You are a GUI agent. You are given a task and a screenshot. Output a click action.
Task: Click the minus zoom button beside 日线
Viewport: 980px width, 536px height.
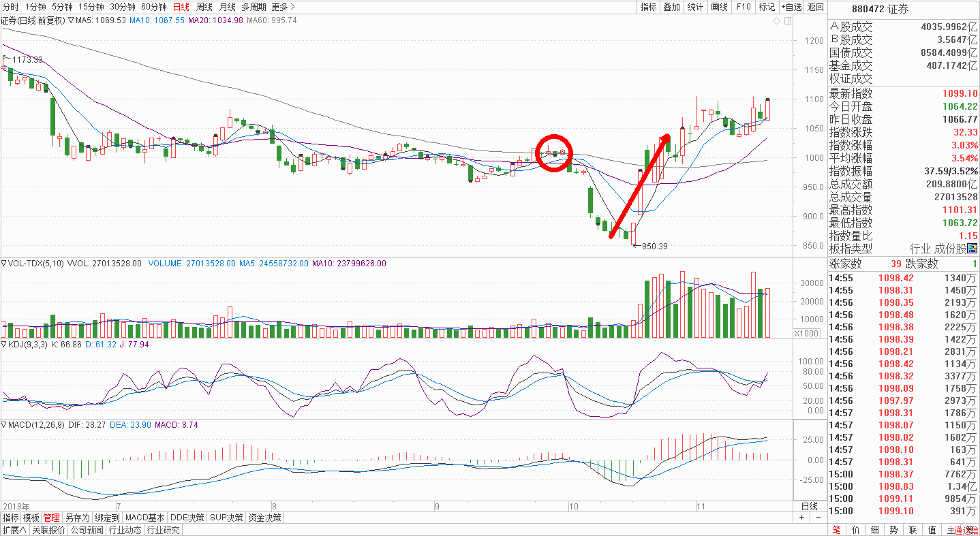[819, 518]
